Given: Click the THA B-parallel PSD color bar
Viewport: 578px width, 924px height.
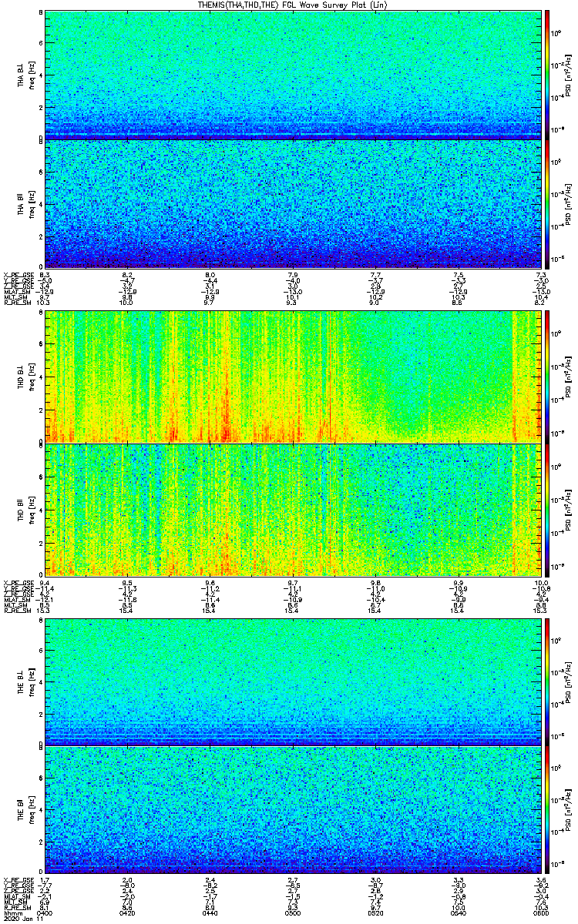Looking at the screenshot, I should point(547,203).
